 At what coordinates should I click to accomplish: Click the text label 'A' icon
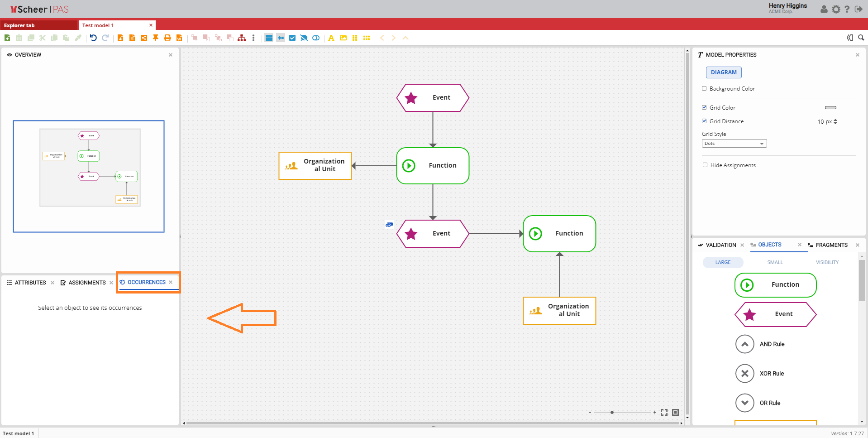331,38
